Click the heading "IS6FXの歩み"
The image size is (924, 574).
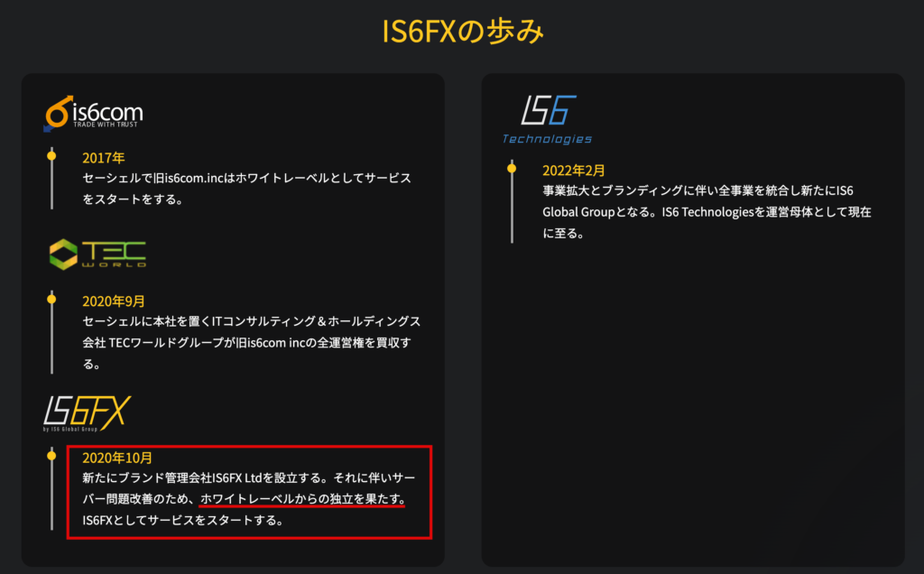click(463, 31)
